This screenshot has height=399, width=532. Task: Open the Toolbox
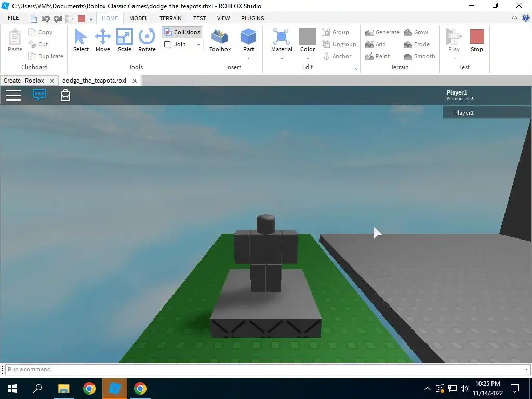(220, 41)
